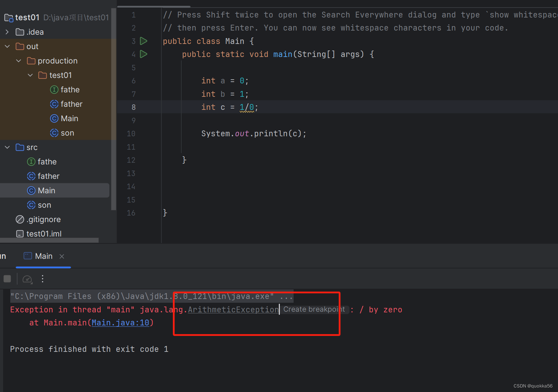The height and width of the screenshot is (392, 558).
Task: Click line number 10 in the gutter
Action: click(131, 134)
